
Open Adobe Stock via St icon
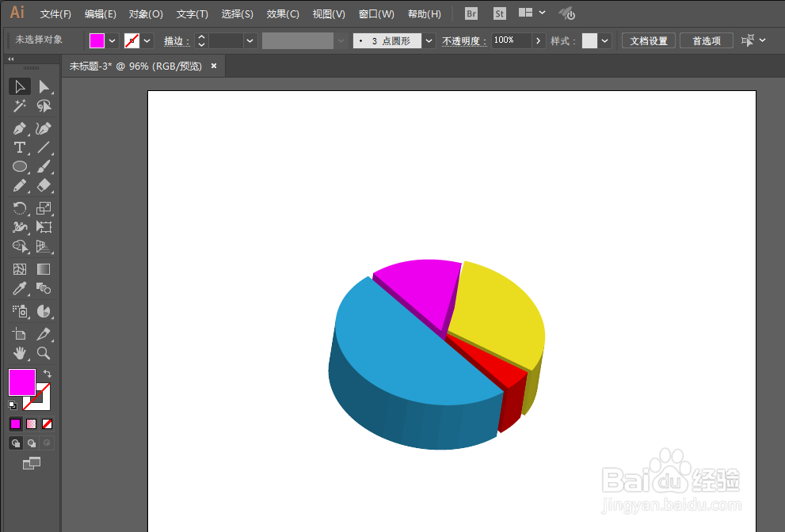tap(499, 13)
